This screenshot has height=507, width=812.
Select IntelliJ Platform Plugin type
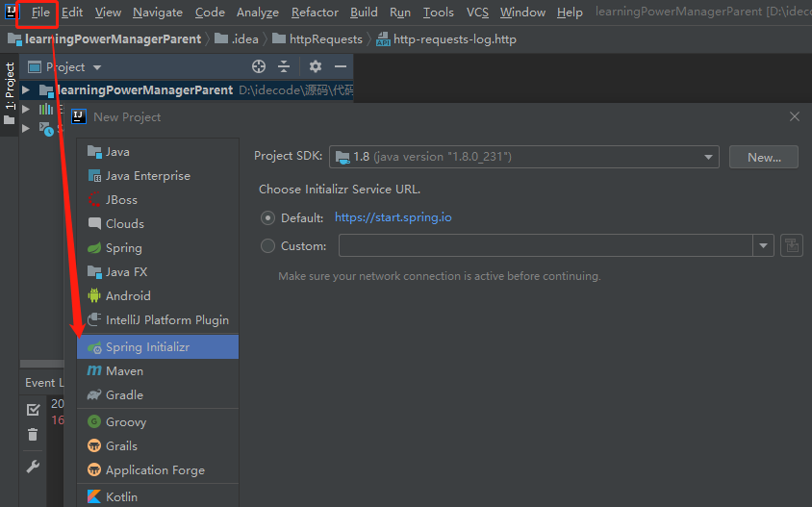158,320
